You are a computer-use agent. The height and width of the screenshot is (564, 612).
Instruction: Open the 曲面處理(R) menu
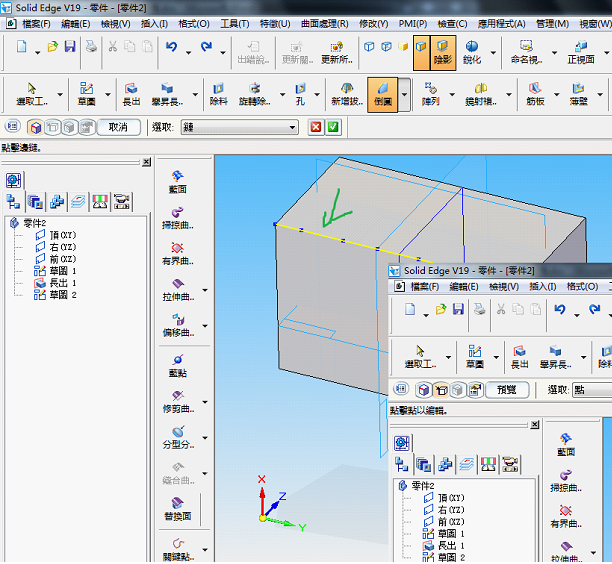coord(325,24)
